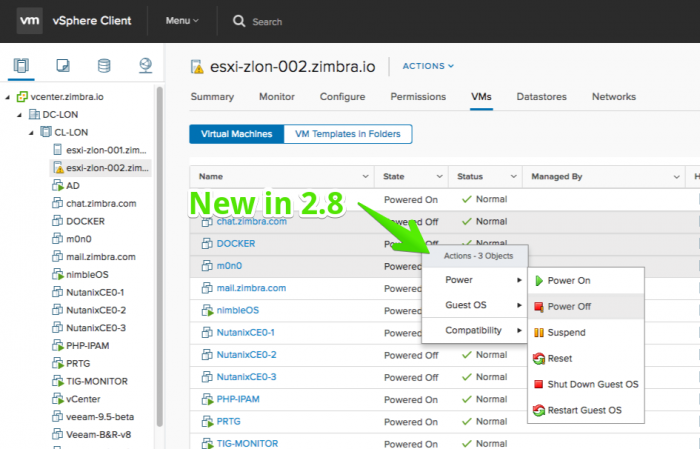Select veeam-9.5-beta in the tree
Viewport: 700px width, 449px height.
100,417
